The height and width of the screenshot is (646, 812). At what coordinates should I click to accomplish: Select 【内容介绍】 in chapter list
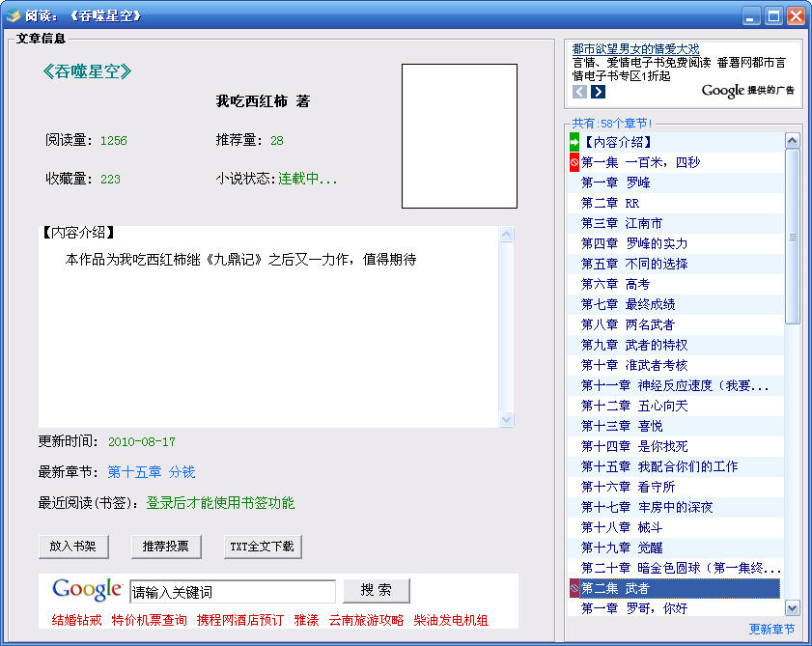(x=676, y=142)
